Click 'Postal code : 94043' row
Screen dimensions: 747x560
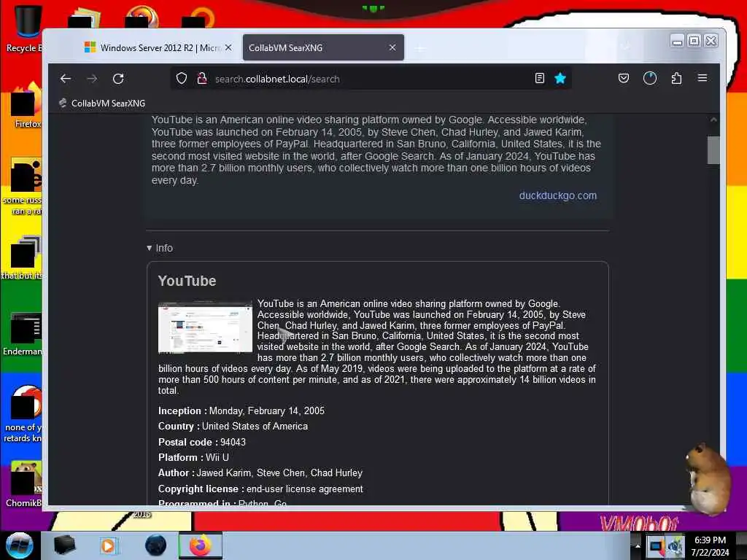pyautogui.click(x=202, y=442)
